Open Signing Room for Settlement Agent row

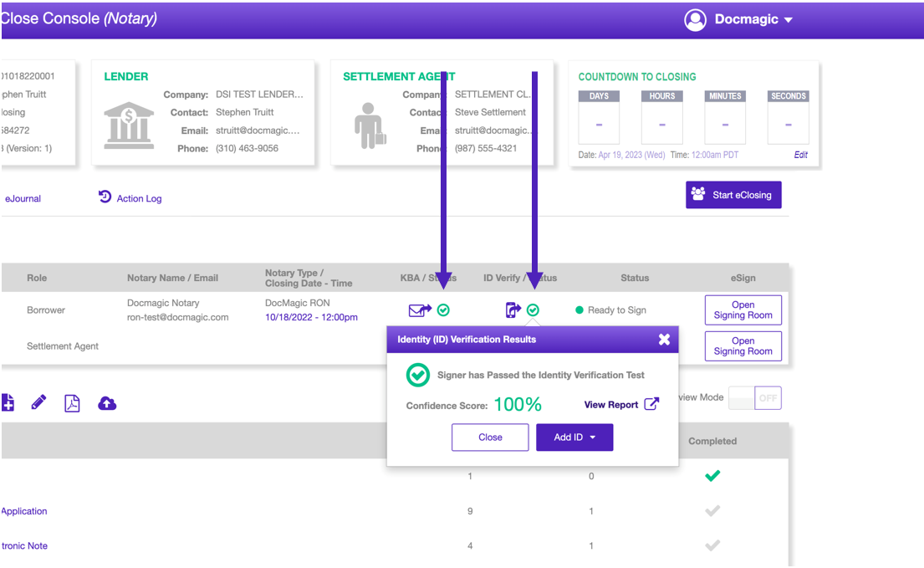coord(743,345)
